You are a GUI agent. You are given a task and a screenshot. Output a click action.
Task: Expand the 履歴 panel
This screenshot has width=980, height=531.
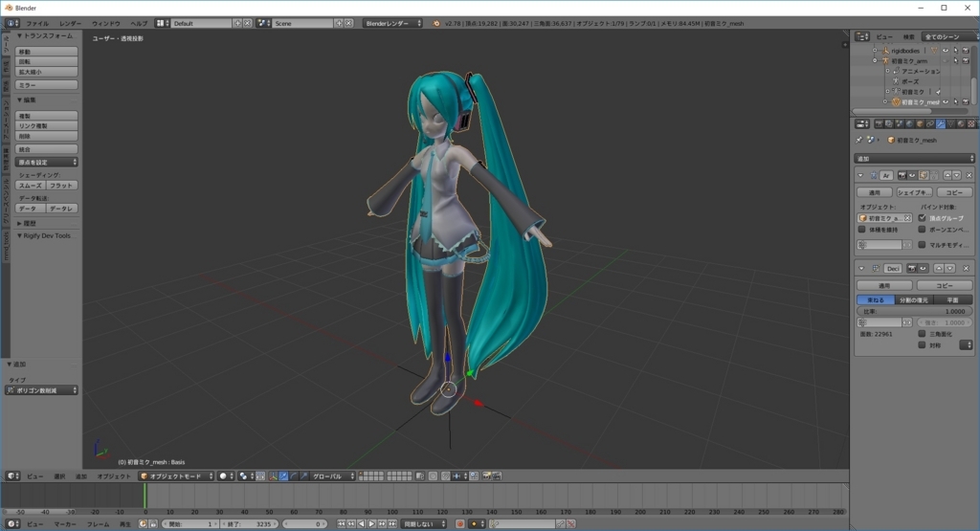(x=19, y=223)
